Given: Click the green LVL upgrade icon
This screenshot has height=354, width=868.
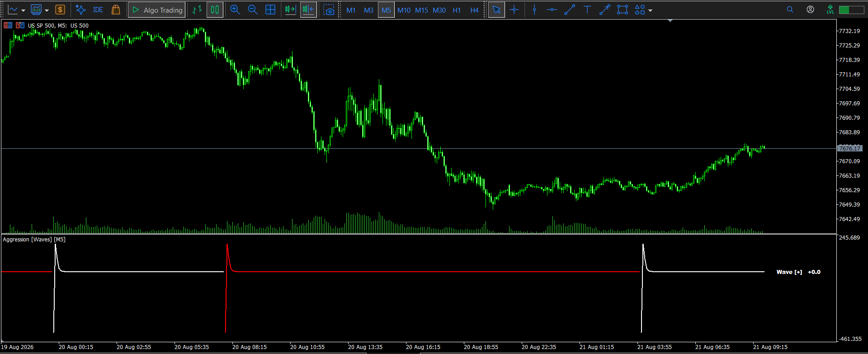Looking at the screenshot, I should coord(830,9).
